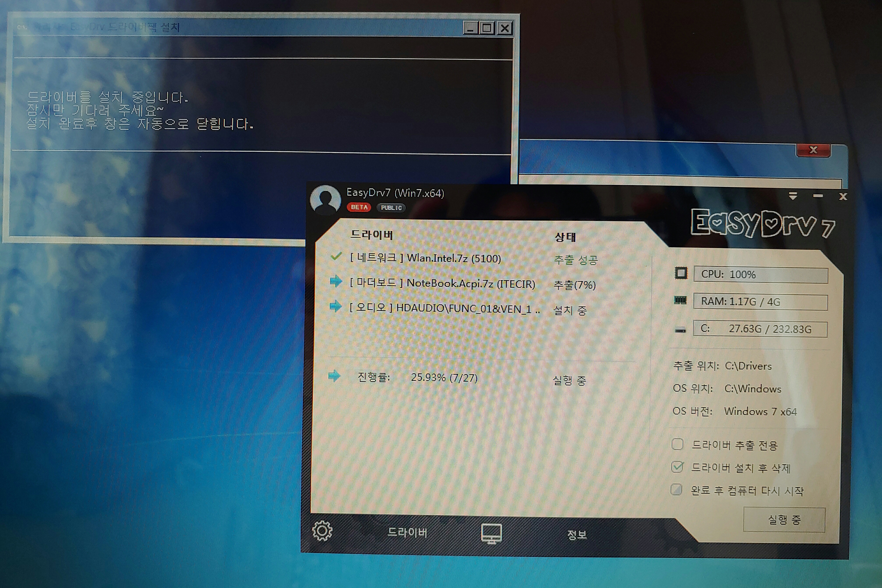Click the 드라이버 column header
Screen dimensions: 882x588
coord(371,235)
